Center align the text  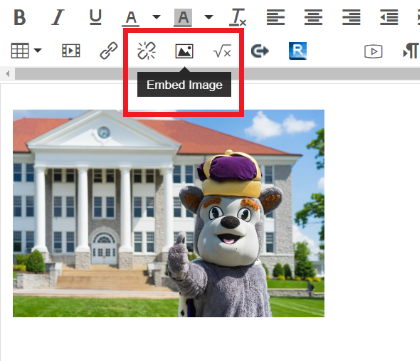click(313, 17)
